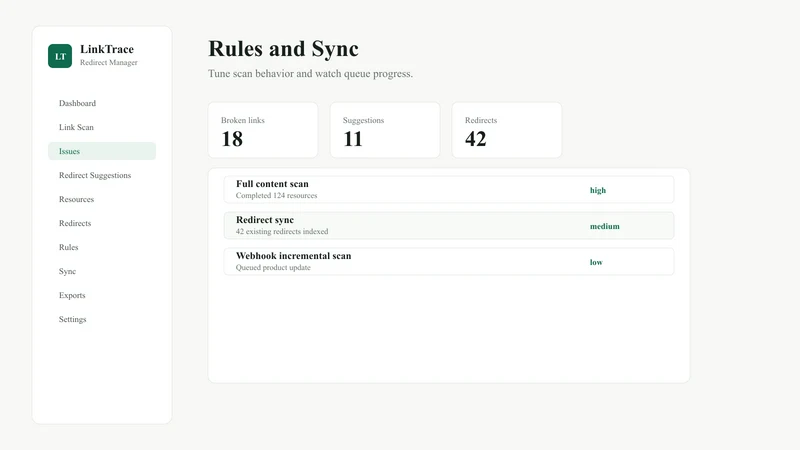Click 'Queued product update' text
Viewport: 800px width, 450px height.
point(273,267)
